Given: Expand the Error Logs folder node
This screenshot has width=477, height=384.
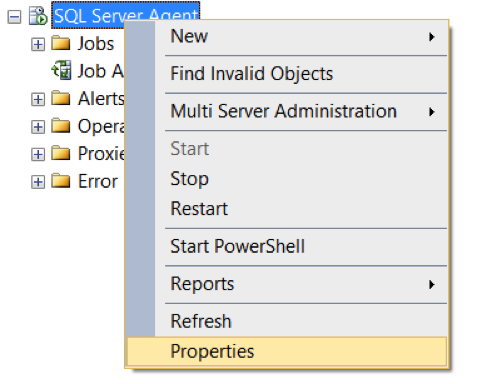Looking at the screenshot, I should (38, 182).
